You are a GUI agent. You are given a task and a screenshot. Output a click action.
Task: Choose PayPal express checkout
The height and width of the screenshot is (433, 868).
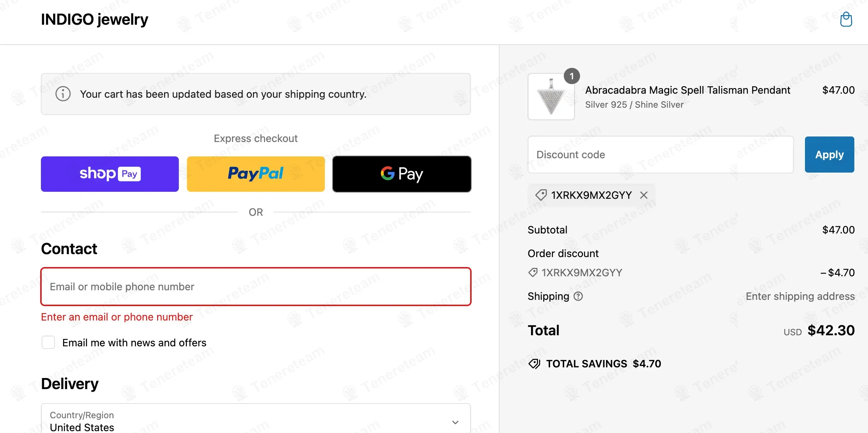(x=256, y=174)
